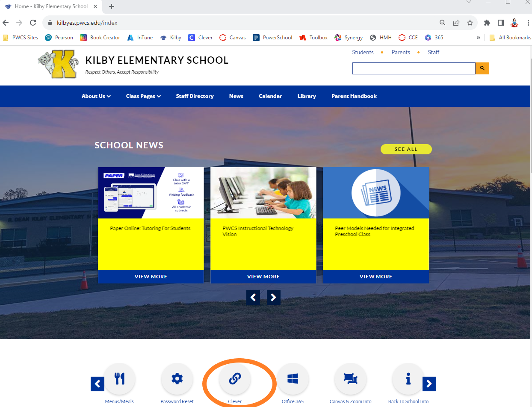Reload the page

33,23
